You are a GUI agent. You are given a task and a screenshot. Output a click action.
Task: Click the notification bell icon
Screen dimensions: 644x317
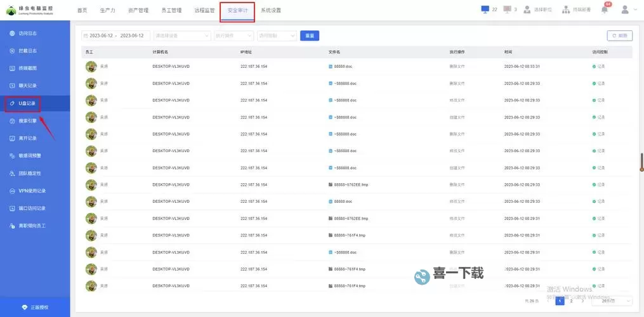(604, 10)
